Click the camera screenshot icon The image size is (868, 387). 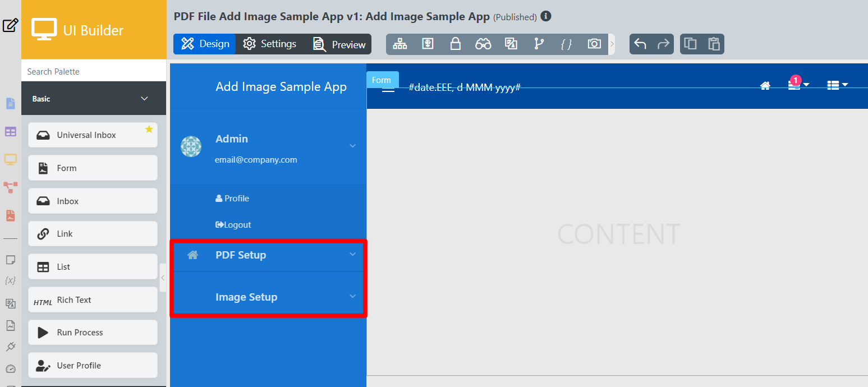[x=594, y=44]
